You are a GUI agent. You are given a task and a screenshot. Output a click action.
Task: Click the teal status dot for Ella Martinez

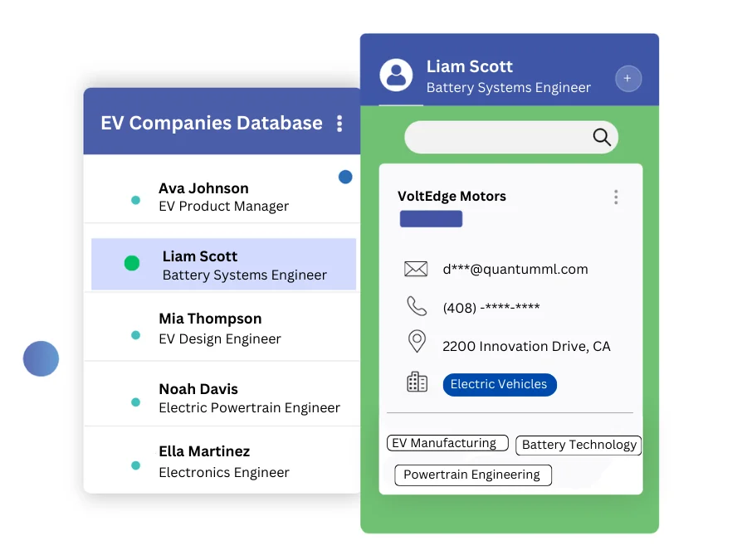pos(136,465)
